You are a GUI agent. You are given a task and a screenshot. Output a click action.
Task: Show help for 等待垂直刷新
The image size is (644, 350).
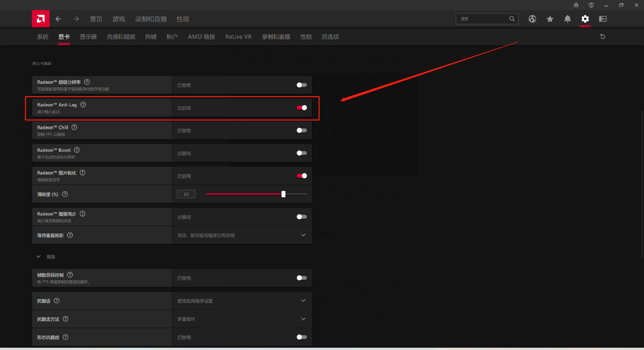coord(70,235)
